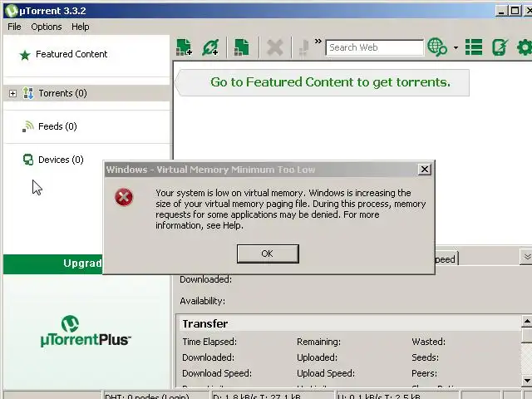Click the red error icon in dialog

124,198
